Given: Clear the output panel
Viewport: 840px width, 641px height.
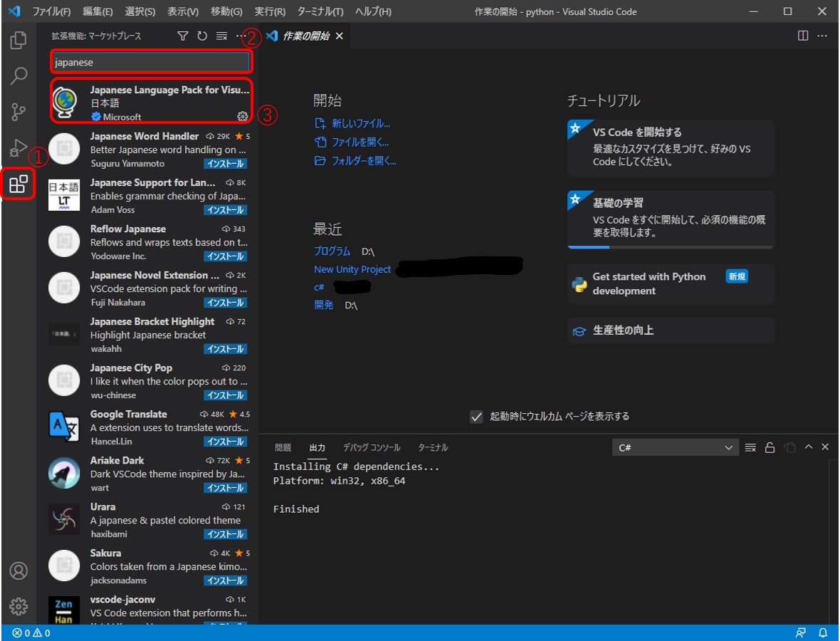Looking at the screenshot, I should click(x=750, y=447).
